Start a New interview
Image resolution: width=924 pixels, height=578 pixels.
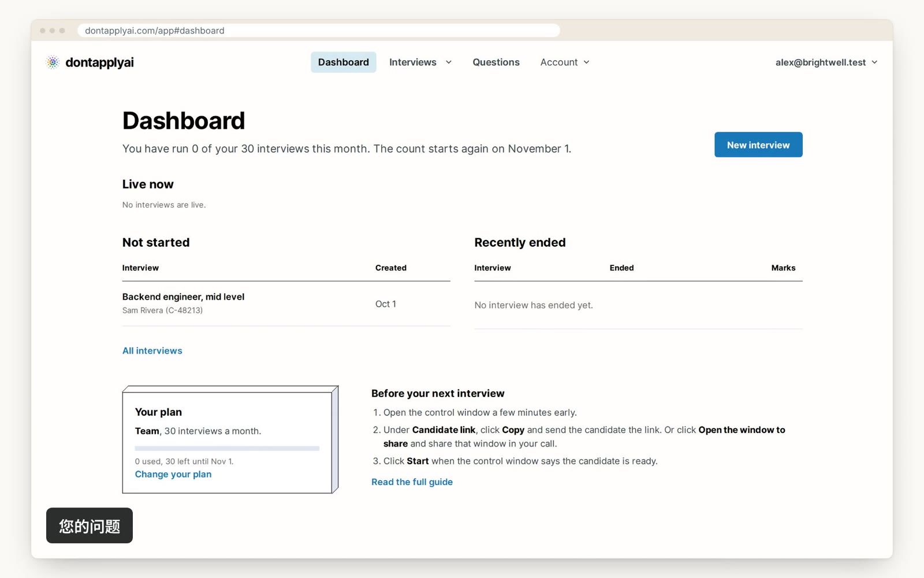758,145
